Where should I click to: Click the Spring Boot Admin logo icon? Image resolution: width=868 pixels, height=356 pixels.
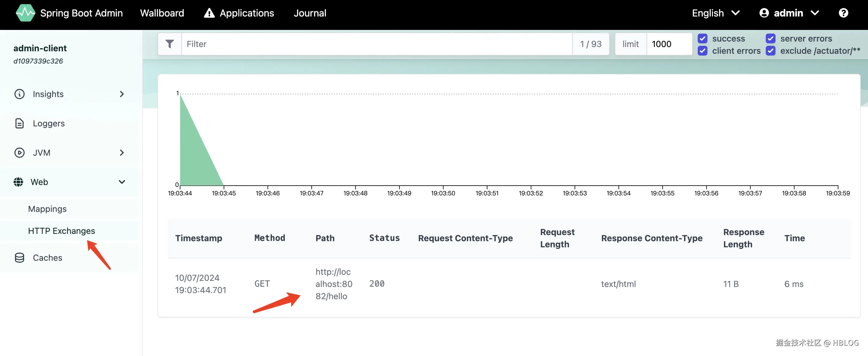(x=25, y=13)
